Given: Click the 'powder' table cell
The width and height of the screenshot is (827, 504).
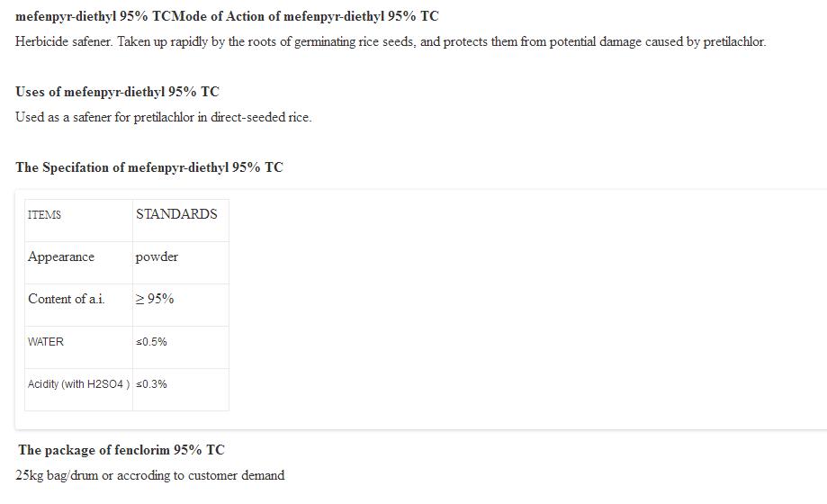Looking at the screenshot, I should pos(157,257).
